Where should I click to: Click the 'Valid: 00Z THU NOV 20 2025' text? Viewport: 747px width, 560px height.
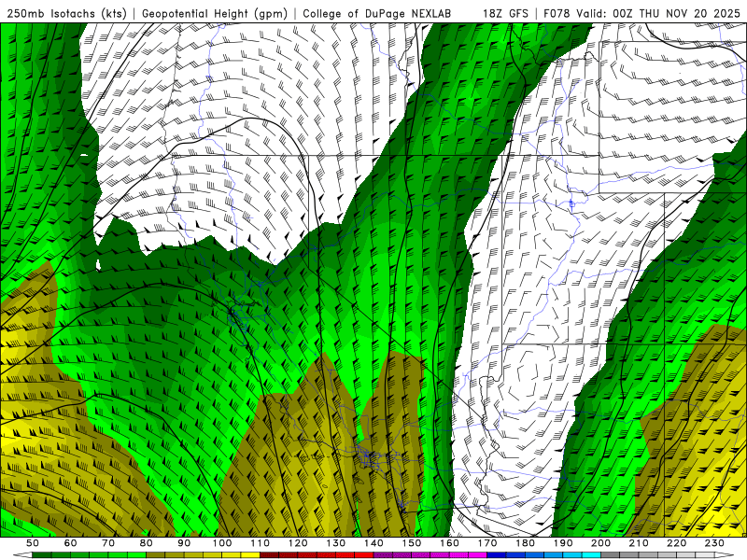pyautogui.click(x=658, y=14)
